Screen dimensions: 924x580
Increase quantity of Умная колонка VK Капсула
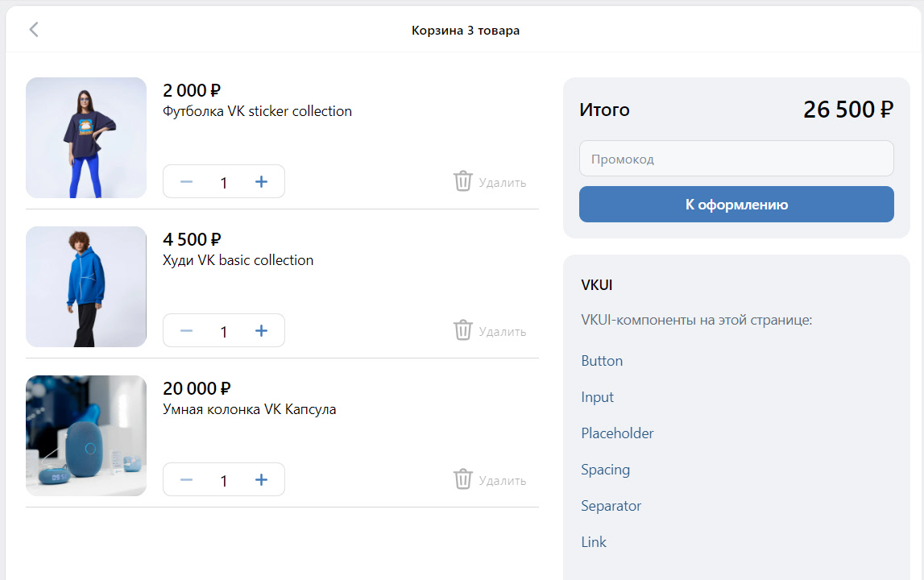click(x=261, y=480)
